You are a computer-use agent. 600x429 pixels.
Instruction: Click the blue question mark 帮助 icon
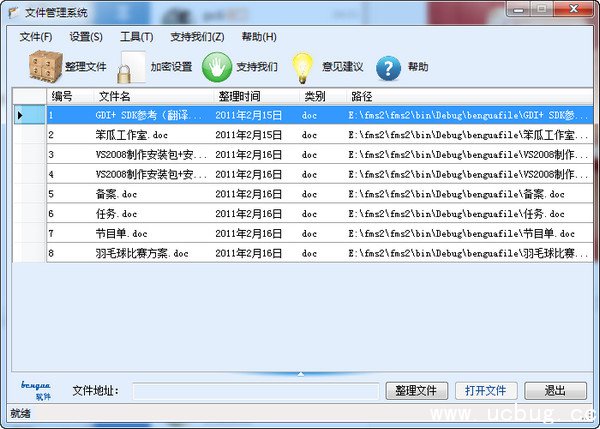pyautogui.click(x=388, y=68)
